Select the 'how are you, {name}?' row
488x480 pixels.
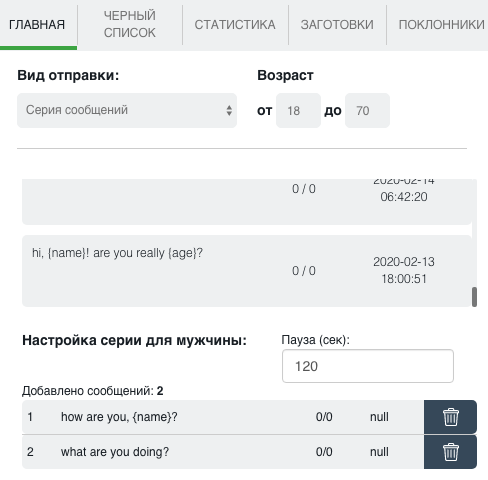(x=223, y=417)
